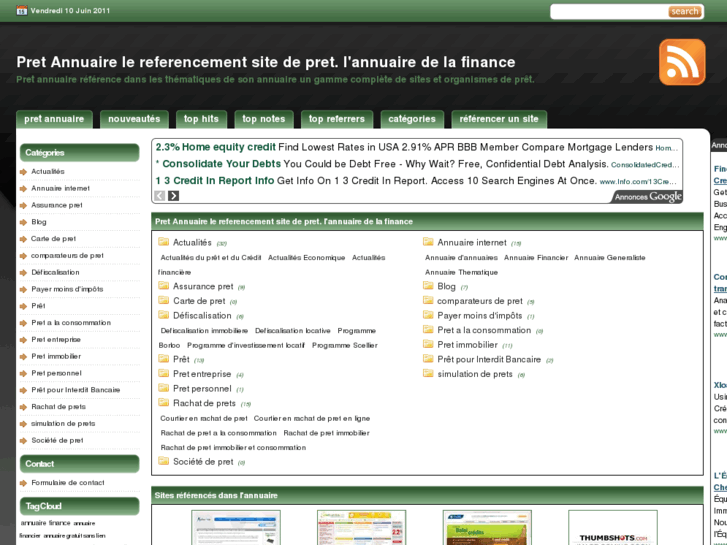The width and height of the screenshot is (727, 545).
Task: Click folder icon beside Défiscalisation in main list
Action: click(x=163, y=315)
